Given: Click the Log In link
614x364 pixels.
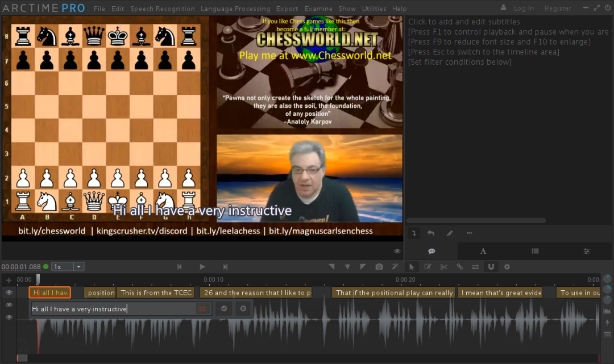Looking at the screenshot, I should pos(524,8).
